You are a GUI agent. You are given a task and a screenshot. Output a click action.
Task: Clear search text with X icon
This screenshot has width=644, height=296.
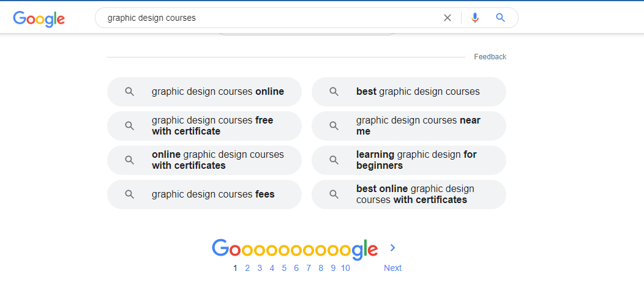[447, 18]
